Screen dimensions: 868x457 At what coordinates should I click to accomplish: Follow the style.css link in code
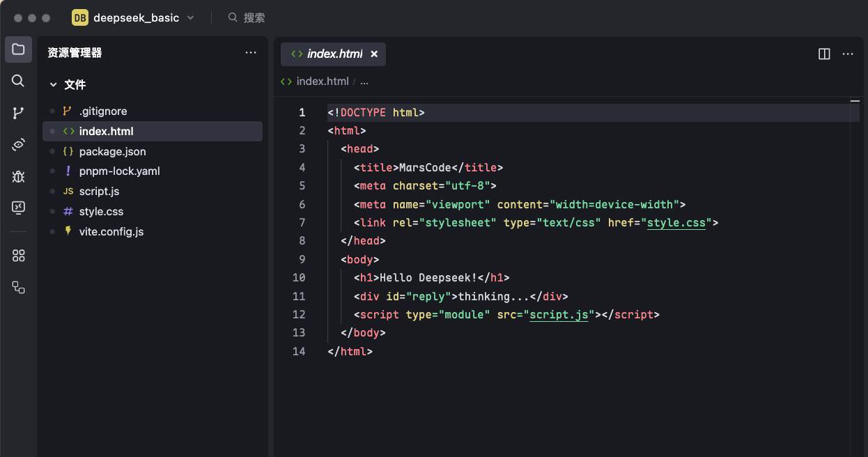tap(676, 223)
